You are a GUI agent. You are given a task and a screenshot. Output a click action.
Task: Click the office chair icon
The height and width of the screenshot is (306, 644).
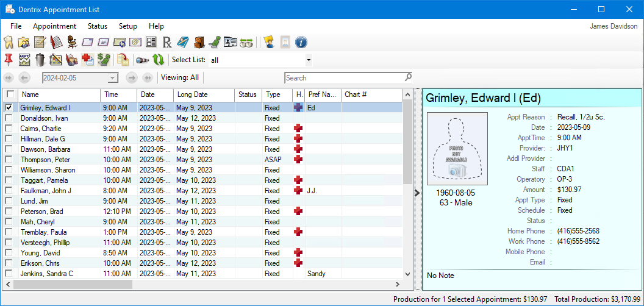tap(72, 42)
